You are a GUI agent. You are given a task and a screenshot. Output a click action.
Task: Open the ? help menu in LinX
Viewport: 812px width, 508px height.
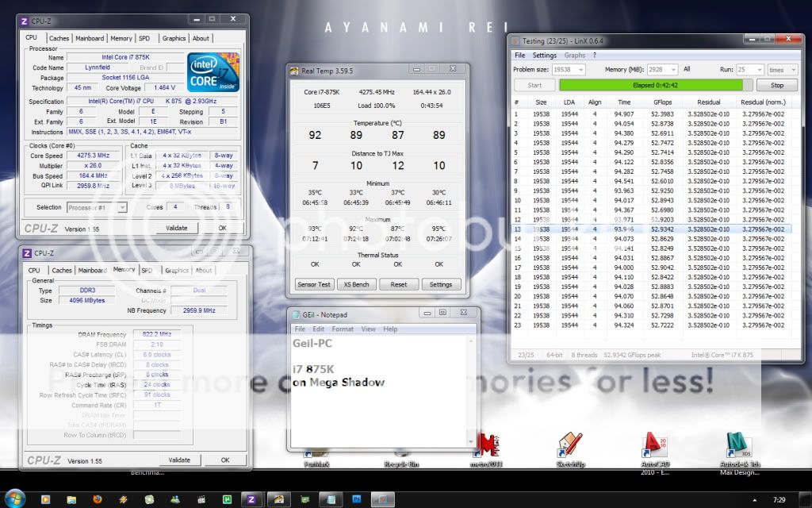click(595, 55)
